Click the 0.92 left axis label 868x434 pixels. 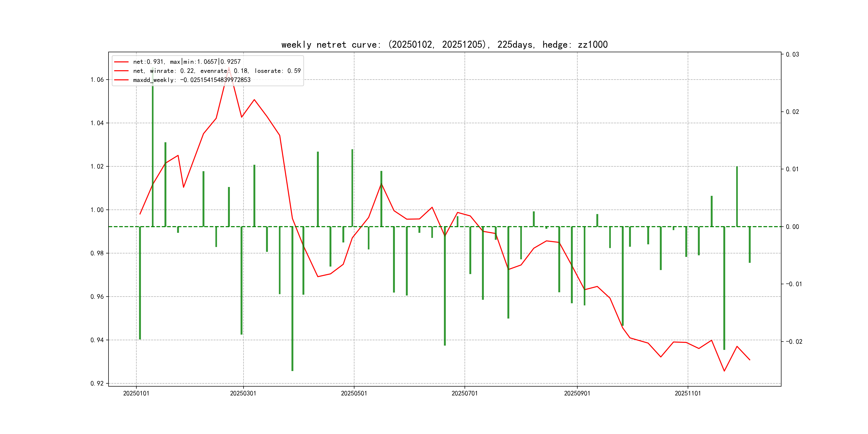[x=97, y=383]
